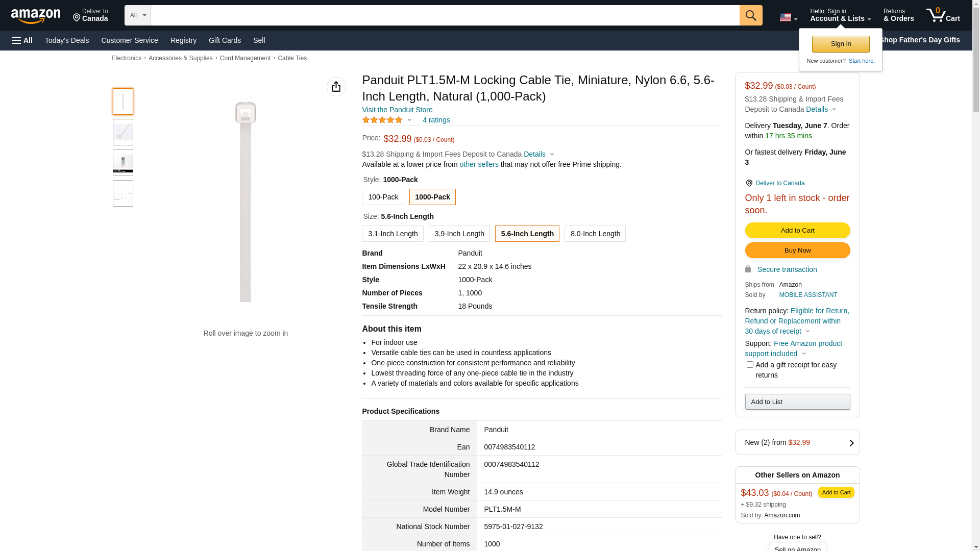Click the search magnifying glass button
The height and width of the screenshot is (551, 980).
point(750,15)
